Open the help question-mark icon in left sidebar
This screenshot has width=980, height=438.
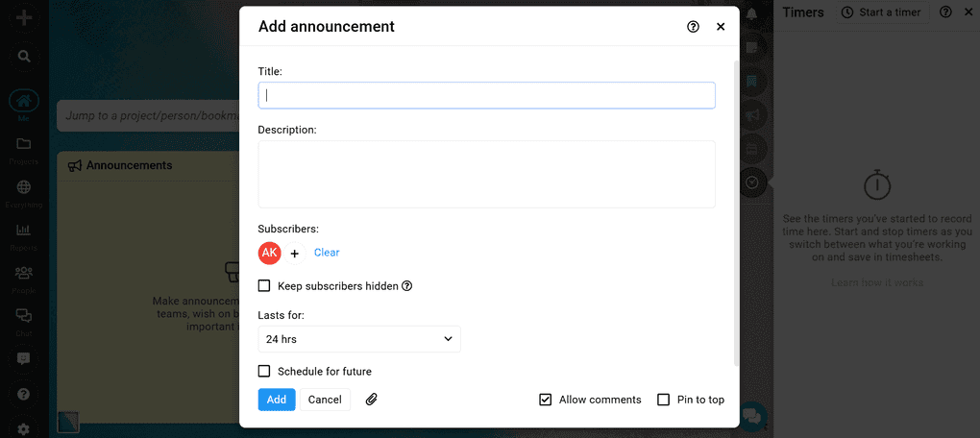[24, 394]
